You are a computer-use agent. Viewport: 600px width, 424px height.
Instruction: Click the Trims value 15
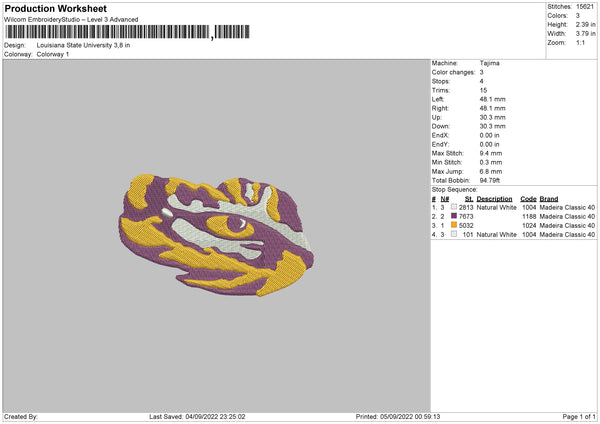pos(483,90)
